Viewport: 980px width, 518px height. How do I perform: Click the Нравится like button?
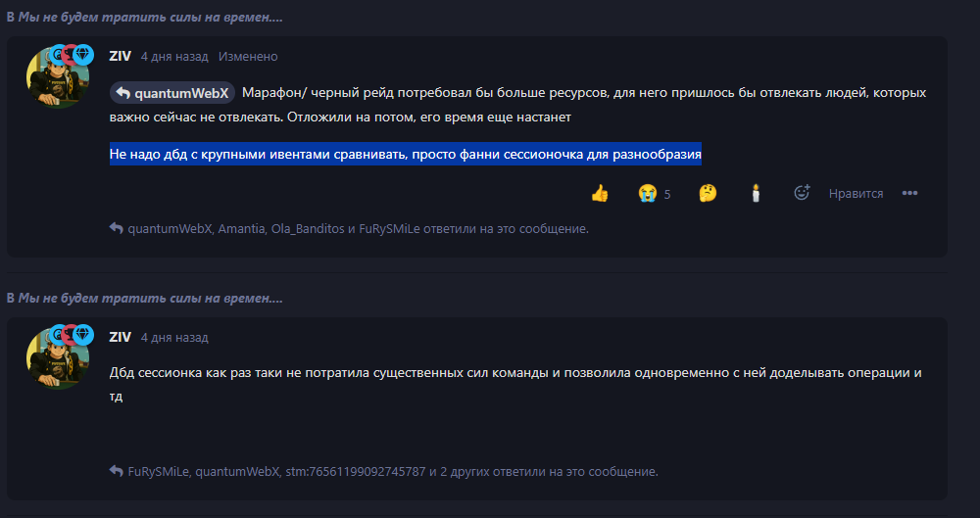point(856,194)
